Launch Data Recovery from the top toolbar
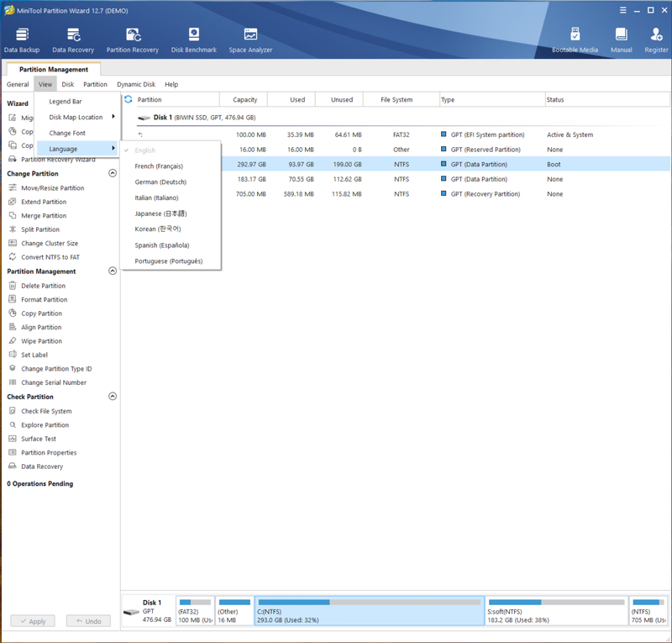 [73, 40]
